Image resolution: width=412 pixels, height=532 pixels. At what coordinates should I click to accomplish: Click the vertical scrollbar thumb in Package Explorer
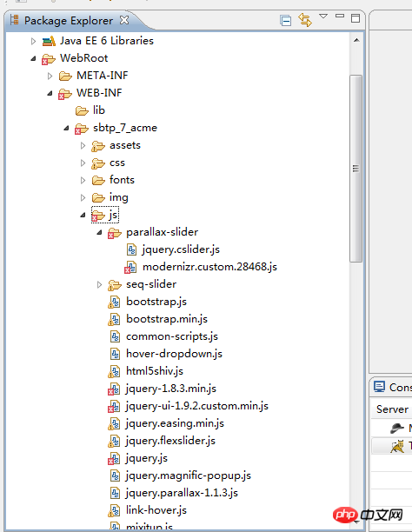pyautogui.click(x=356, y=169)
